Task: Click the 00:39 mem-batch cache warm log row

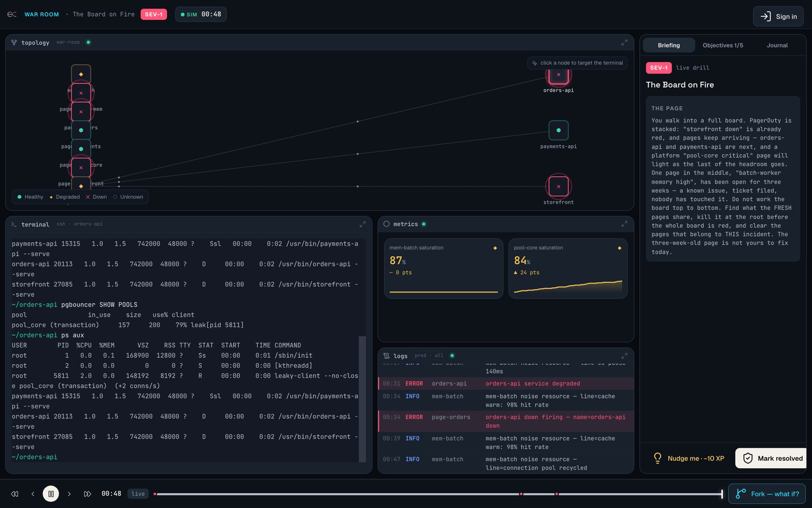Action: pos(506,442)
